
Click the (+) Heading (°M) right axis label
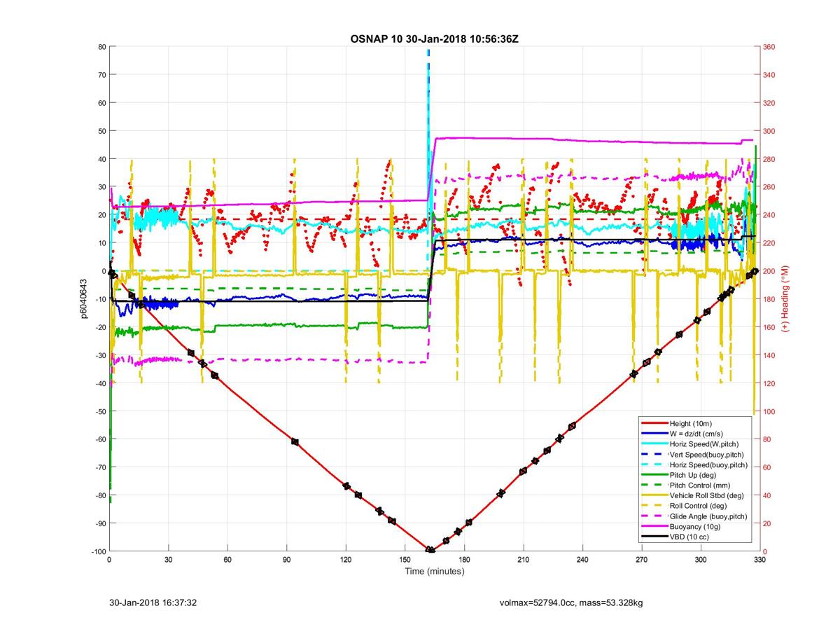785,299
